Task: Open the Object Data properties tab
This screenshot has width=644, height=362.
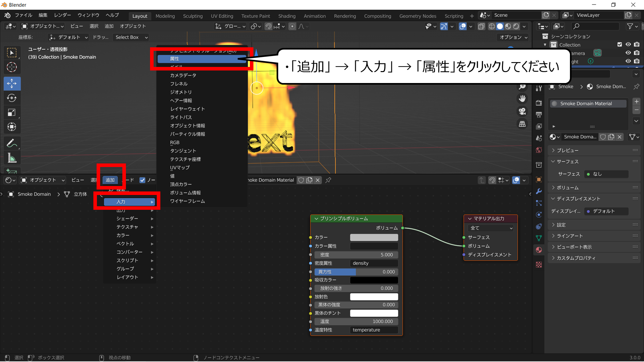Action: coord(539,238)
